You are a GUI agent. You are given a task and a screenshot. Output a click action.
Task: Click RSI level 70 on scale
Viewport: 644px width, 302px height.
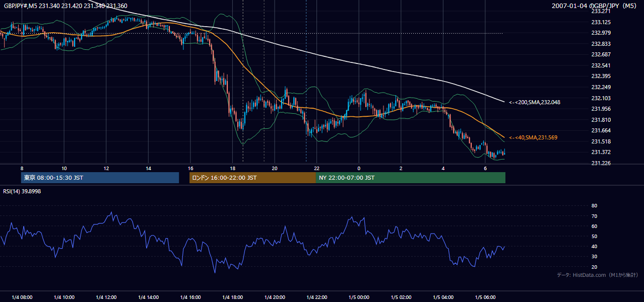coord(594,216)
